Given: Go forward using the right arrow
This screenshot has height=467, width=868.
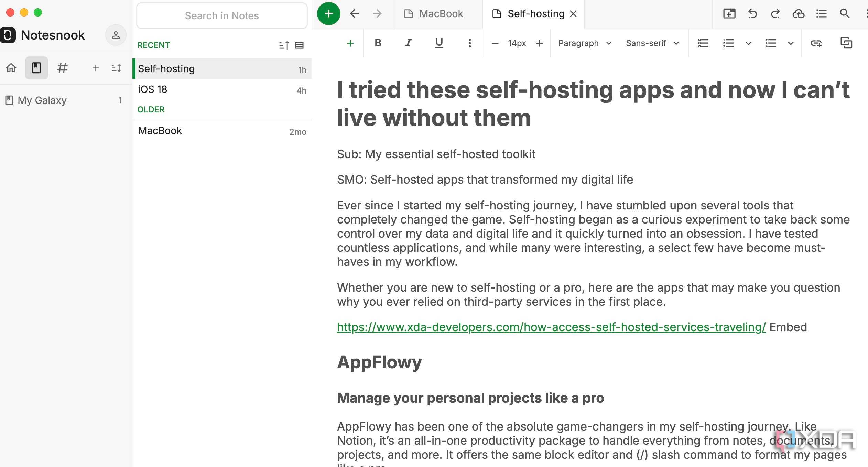Looking at the screenshot, I should click(x=377, y=14).
